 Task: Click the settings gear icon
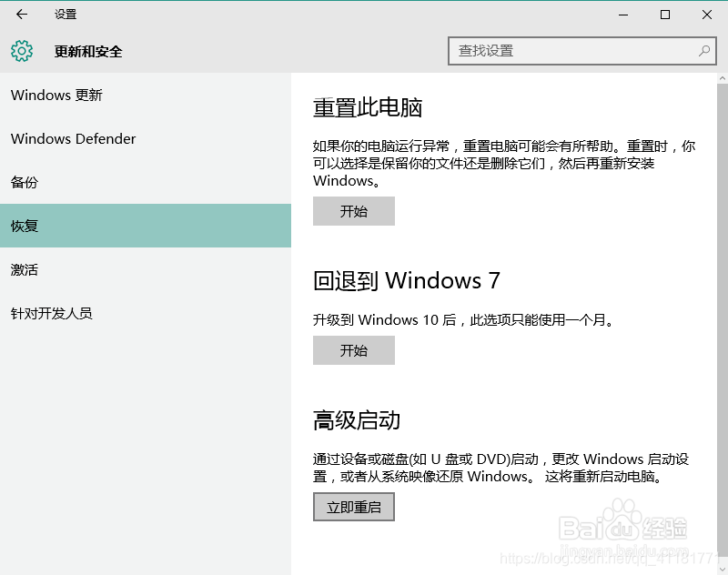(22, 51)
